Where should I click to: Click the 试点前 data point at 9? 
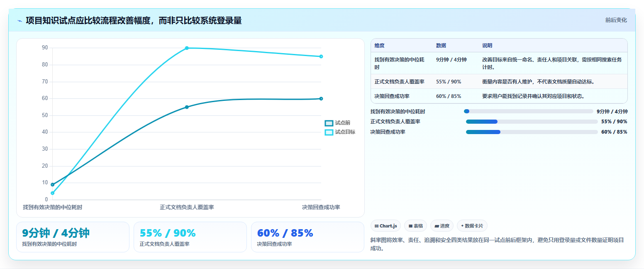point(52,185)
